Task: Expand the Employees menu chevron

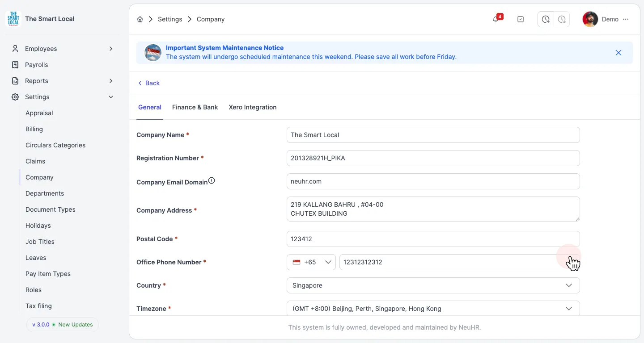Action: click(111, 49)
